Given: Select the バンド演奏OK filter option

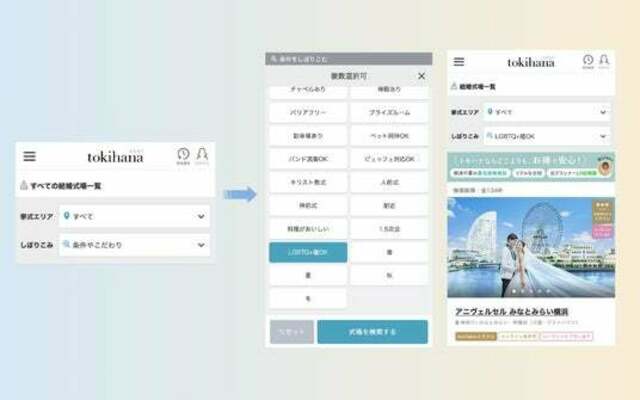Looking at the screenshot, I should (308, 159).
